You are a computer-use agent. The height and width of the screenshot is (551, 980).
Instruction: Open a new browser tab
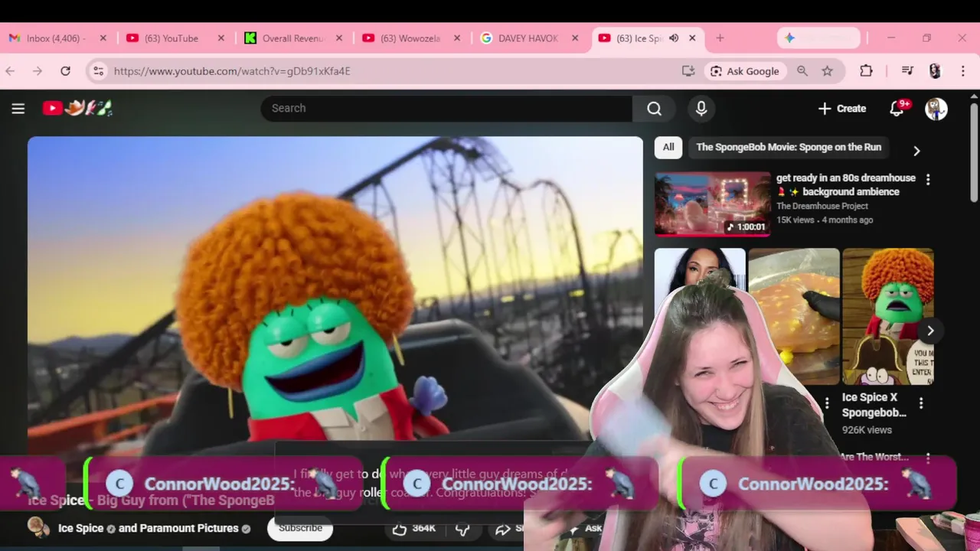[720, 38]
